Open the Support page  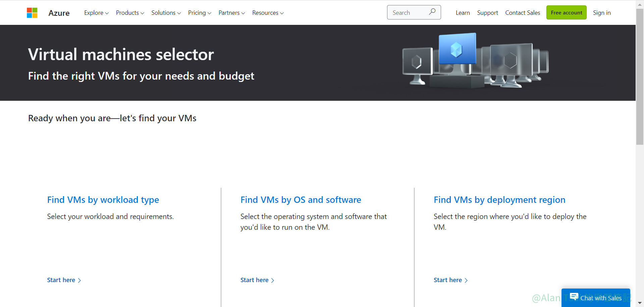(487, 13)
